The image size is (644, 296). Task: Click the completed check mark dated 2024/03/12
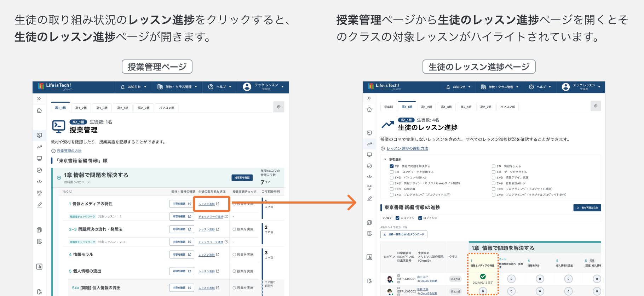pyautogui.click(x=483, y=277)
